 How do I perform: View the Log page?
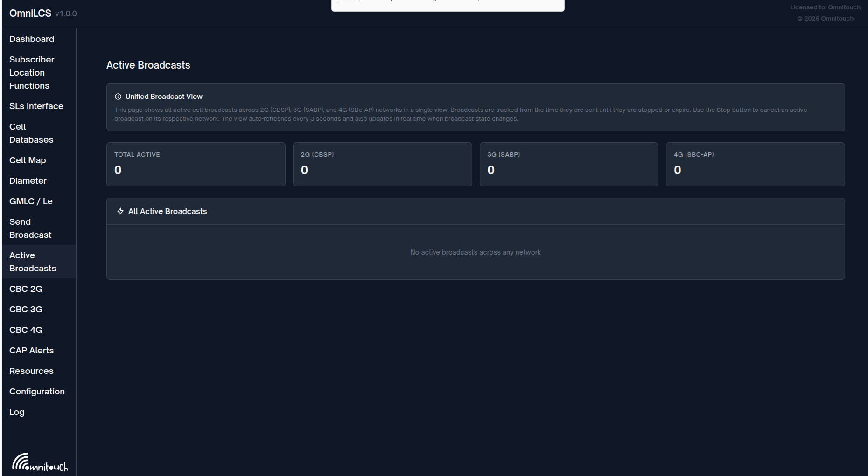(x=17, y=412)
